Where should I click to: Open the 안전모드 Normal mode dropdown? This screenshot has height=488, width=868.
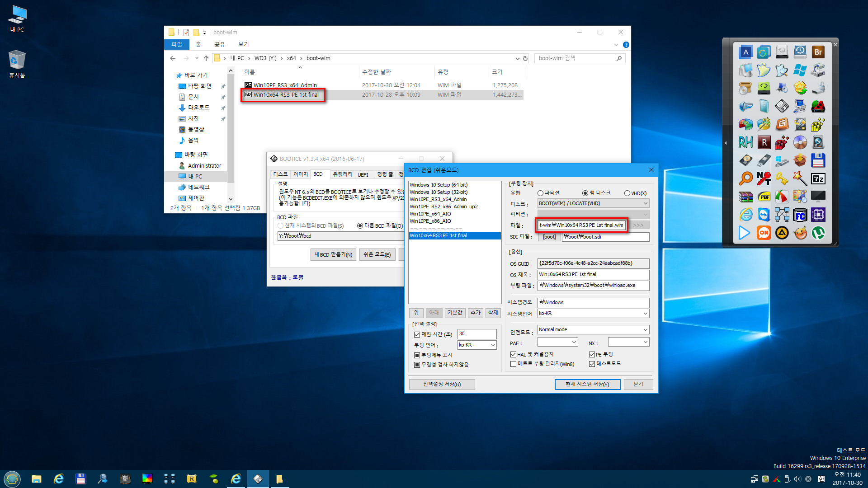pyautogui.click(x=593, y=329)
